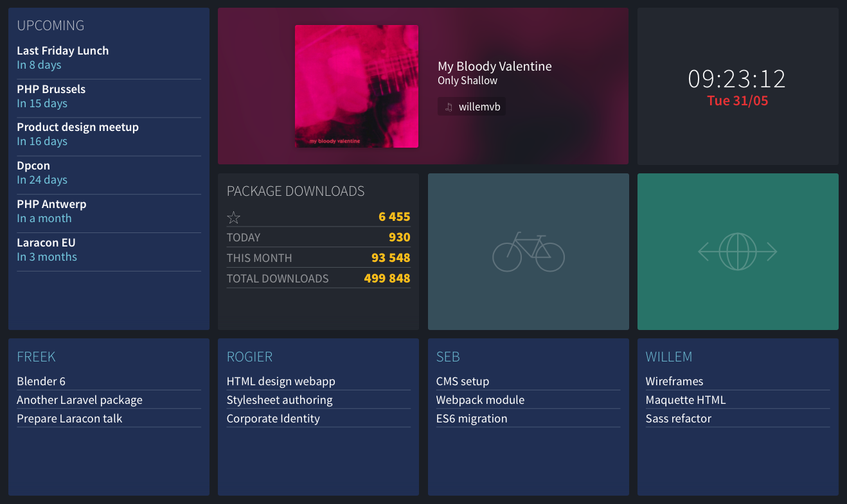This screenshot has height=504, width=847.
Task: Click the FREEK panel heading
Action: point(36,357)
